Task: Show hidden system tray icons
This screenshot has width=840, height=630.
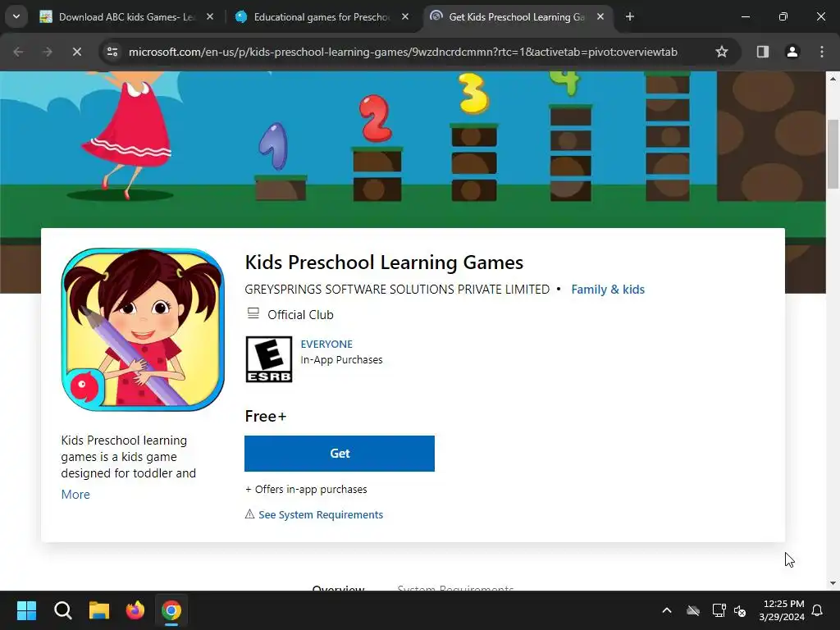Action: tap(667, 610)
